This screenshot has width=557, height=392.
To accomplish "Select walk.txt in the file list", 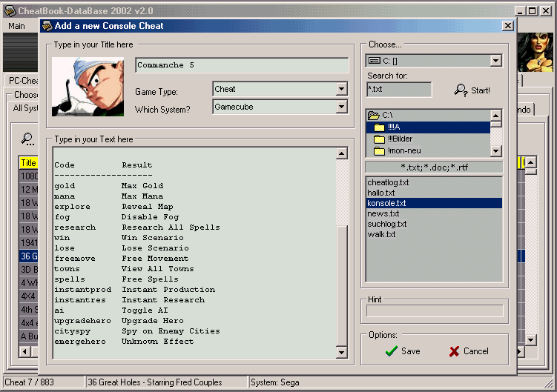I will coord(381,234).
